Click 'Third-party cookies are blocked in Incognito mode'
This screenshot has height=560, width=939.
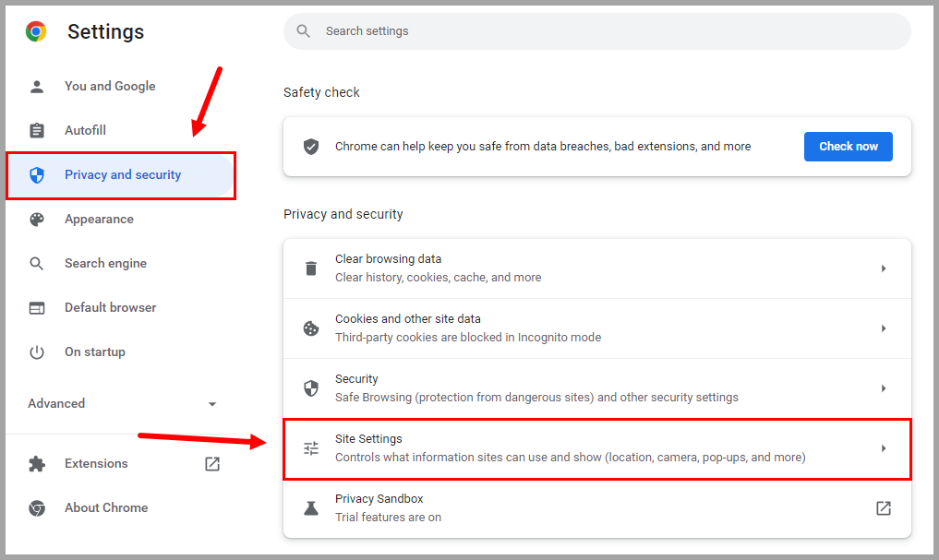coord(468,338)
